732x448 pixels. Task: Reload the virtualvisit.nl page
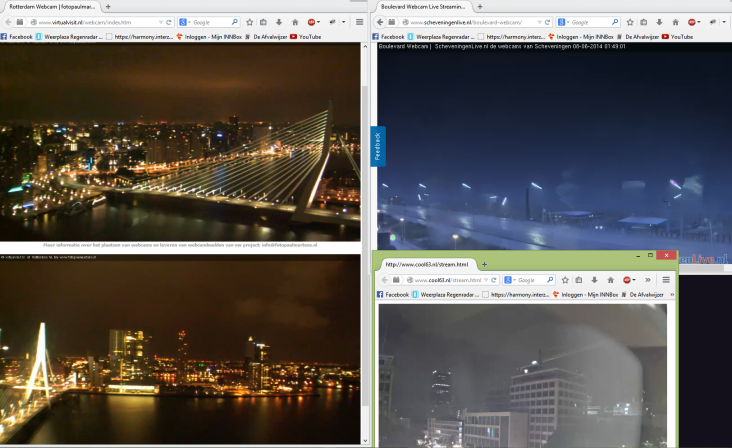[x=169, y=22]
